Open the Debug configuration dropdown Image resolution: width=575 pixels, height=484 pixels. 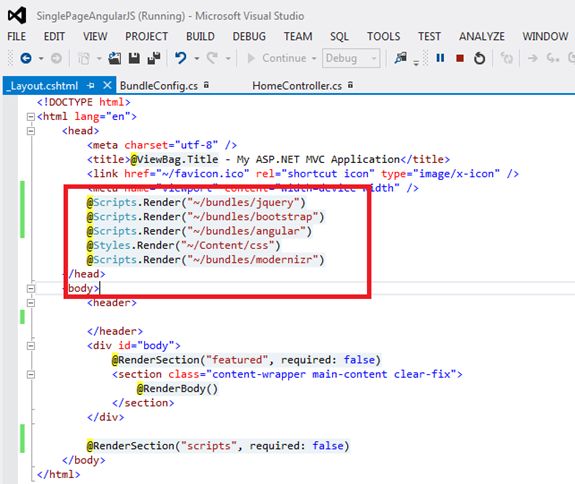click(351, 58)
